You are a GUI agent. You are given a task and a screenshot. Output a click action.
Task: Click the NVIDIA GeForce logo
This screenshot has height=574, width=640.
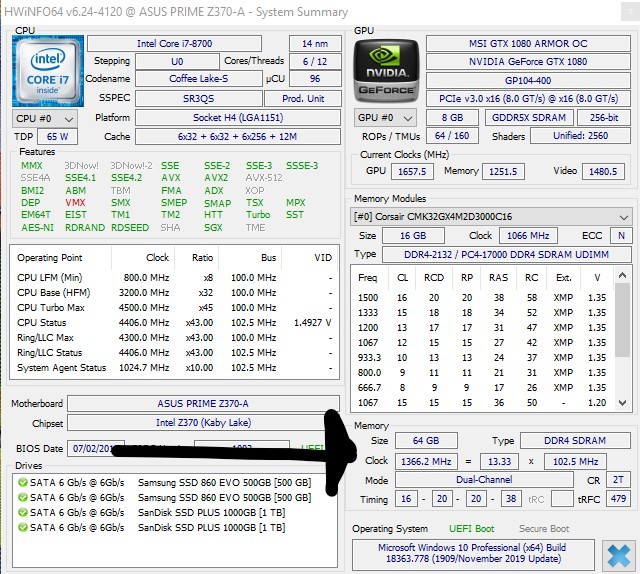pos(386,71)
